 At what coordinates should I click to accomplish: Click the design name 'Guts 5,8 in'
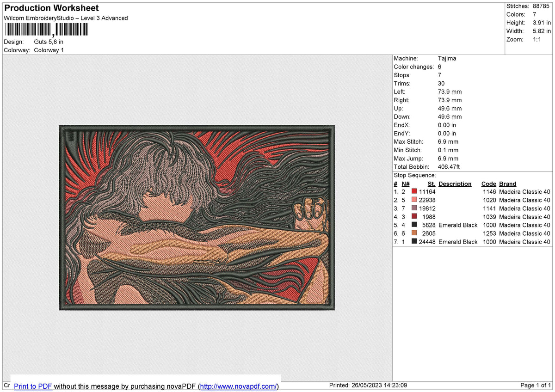49,42
